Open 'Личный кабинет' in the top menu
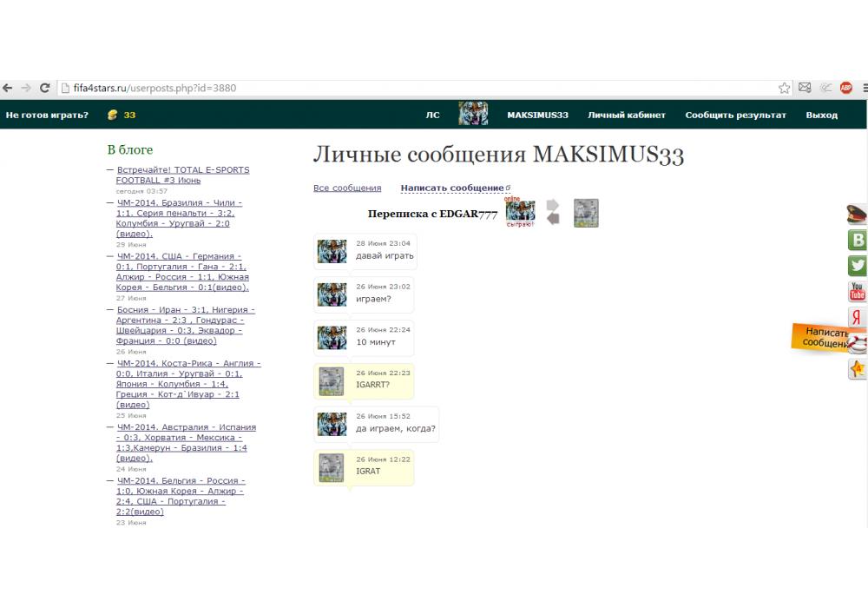Image resolution: width=868 pixels, height=608 pixels. click(626, 115)
